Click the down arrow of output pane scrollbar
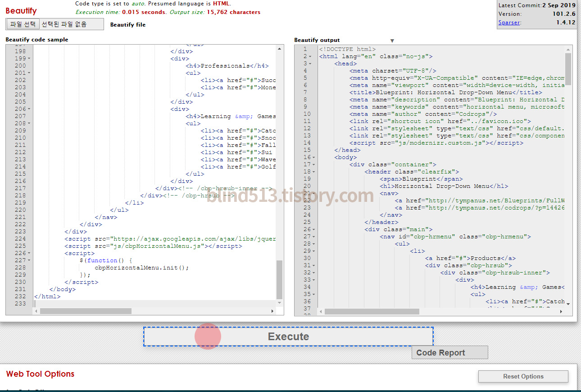Image resolution: width=581 pixels, height=392 pixels. click(x=568, y=304)
